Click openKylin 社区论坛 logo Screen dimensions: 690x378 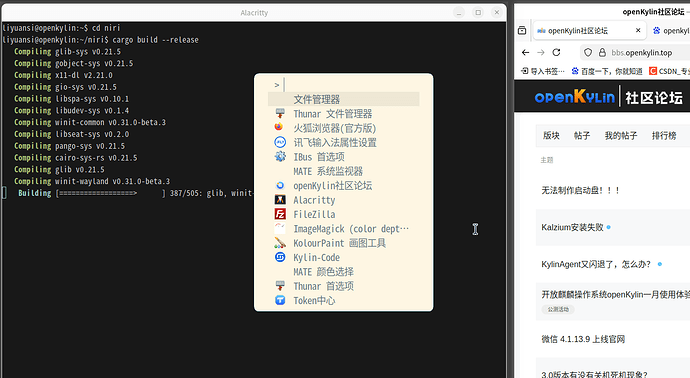pos(609,97)
